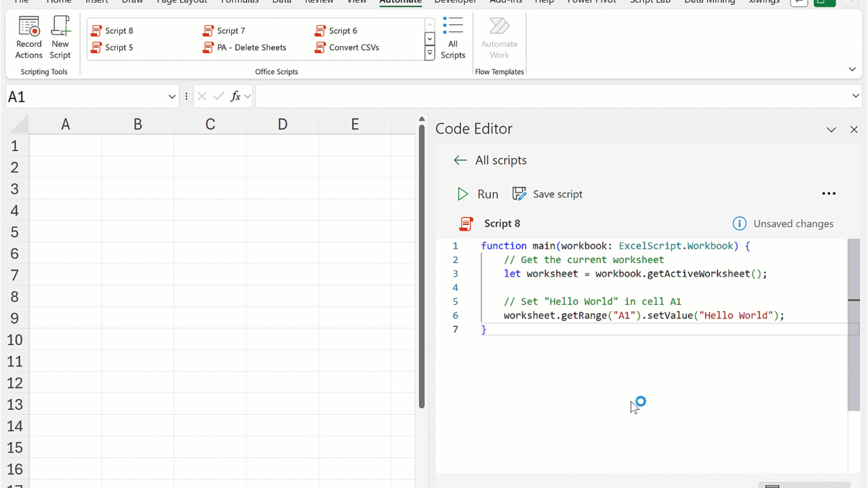
Task: Click the Unsaved changes info icon
Action: click(739, 224)
